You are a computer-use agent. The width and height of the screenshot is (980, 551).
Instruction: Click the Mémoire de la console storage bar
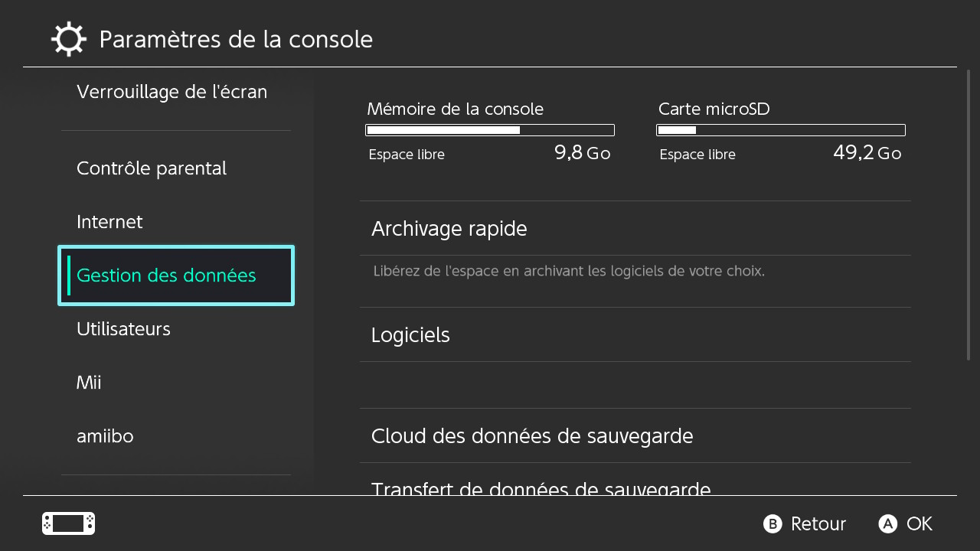click(x=490, y=130)
